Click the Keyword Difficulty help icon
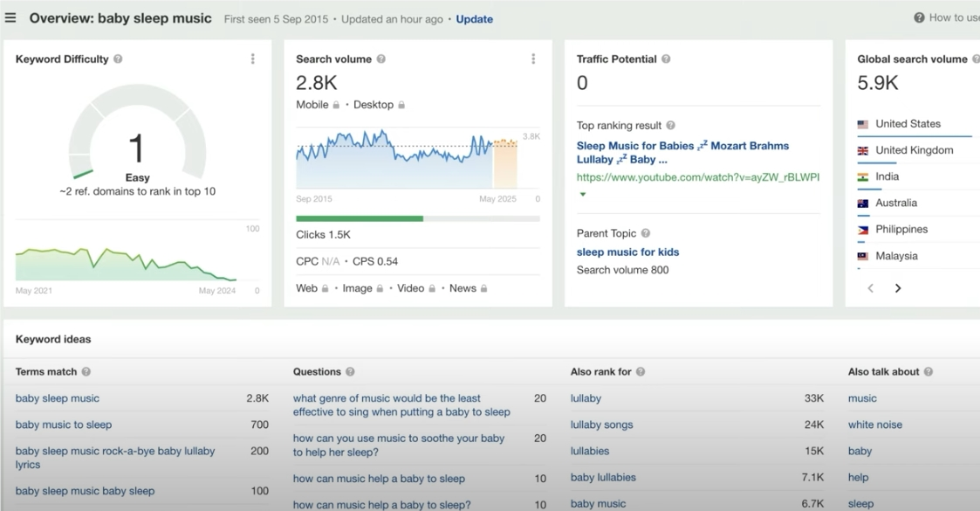The image size is (980, 511). [118, 59]
